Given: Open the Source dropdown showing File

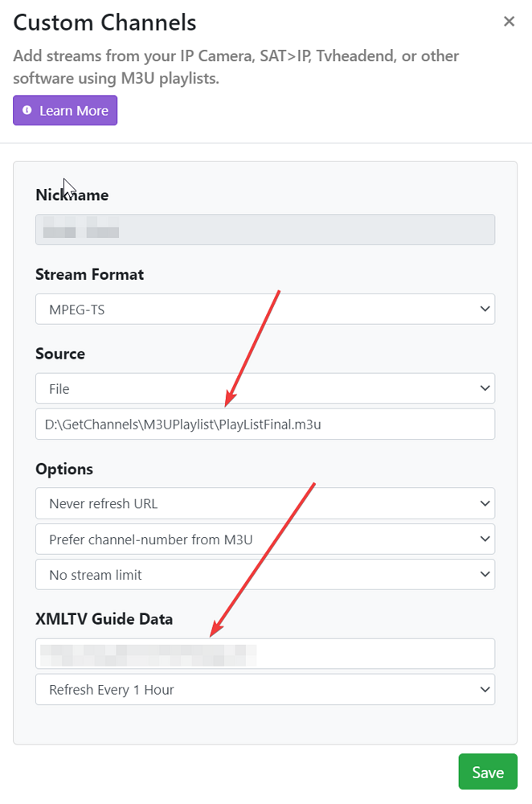Looking at the screenshot, I should (x=265, y=388).
